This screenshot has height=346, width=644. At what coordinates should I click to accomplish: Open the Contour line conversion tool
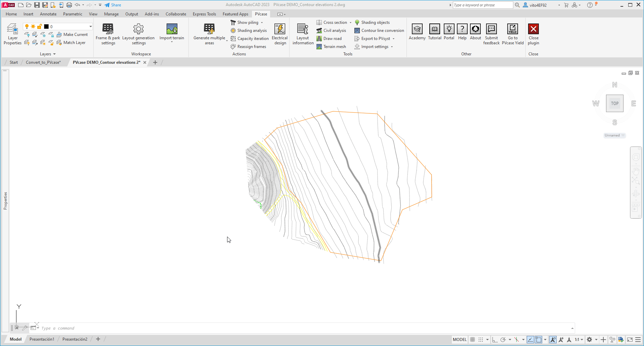379,30
